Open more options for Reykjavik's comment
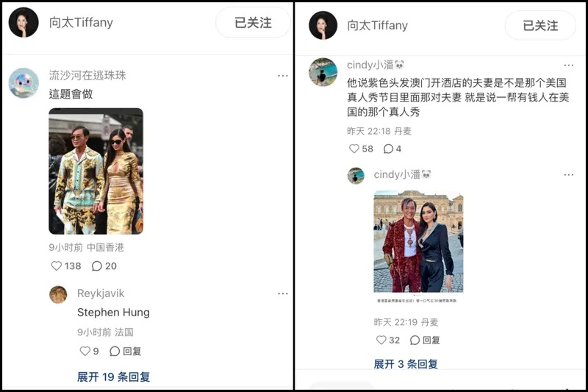This screenshot has width=588, height=392. (x=283, y=293)
